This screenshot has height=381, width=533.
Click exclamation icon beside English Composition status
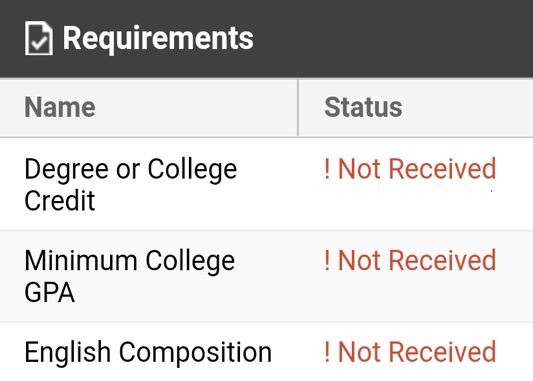[327, 352]
